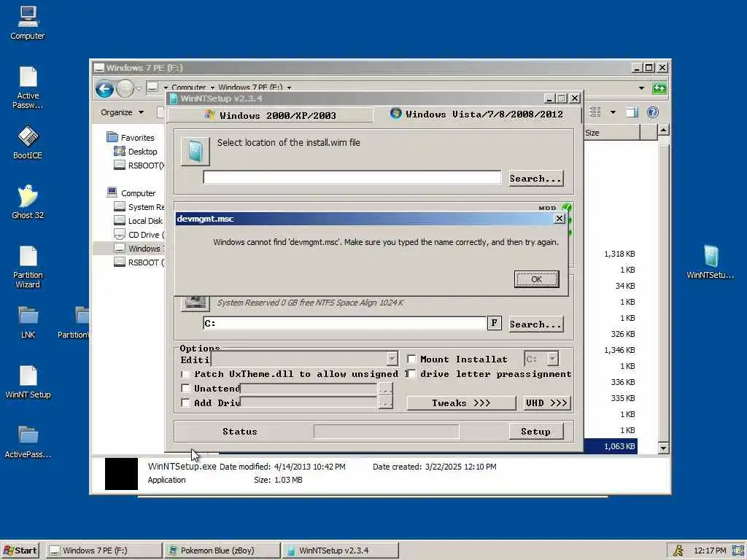Expand the Computer breadcrumb arrow in address bar

pos(212,87)
